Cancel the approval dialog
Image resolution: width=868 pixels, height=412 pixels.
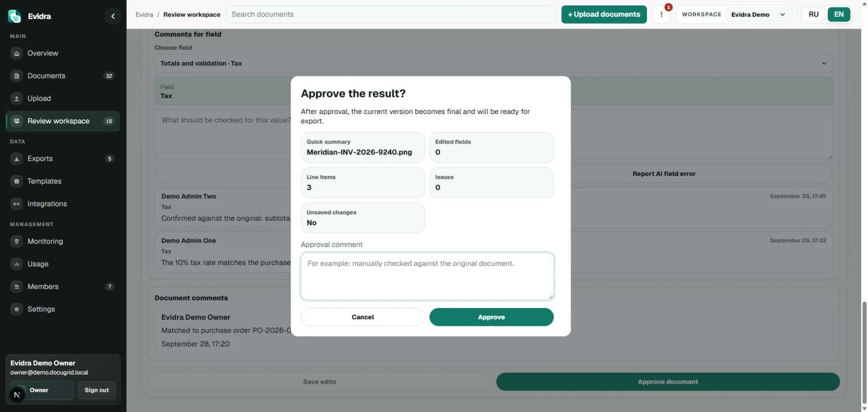(363, 317)
